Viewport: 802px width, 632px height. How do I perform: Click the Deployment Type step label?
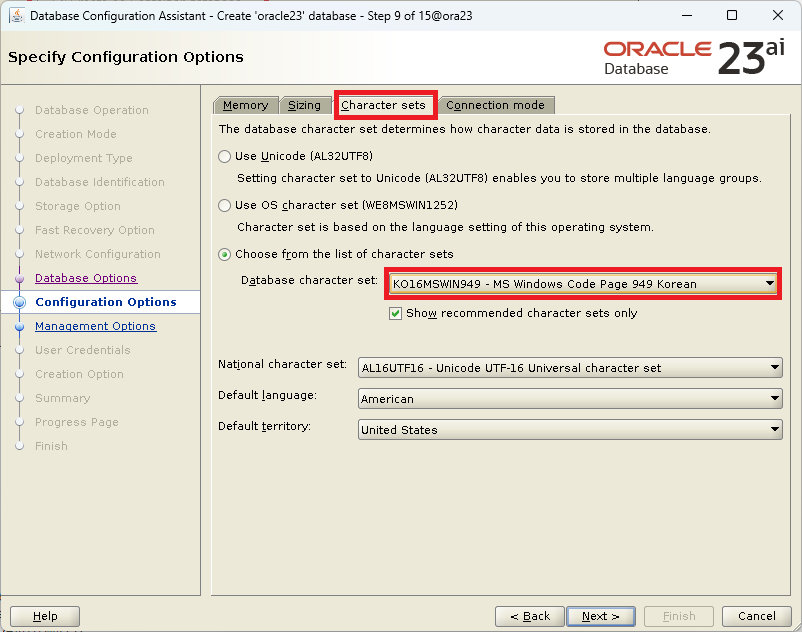83,158
